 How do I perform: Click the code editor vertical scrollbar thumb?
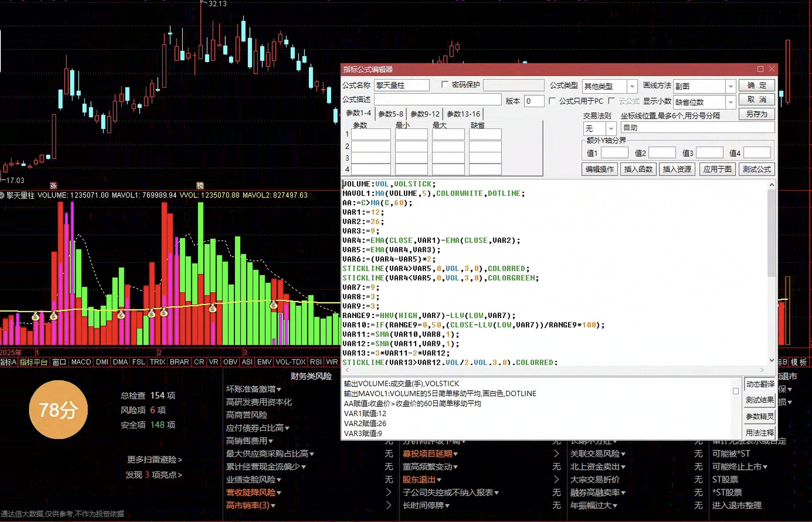tap(772, 233)
